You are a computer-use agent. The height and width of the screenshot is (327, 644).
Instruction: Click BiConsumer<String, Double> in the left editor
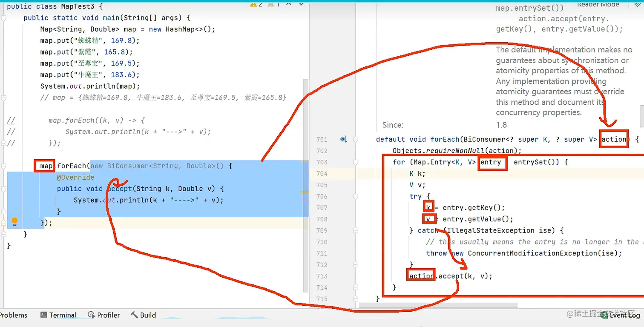[x=162, y=166]
